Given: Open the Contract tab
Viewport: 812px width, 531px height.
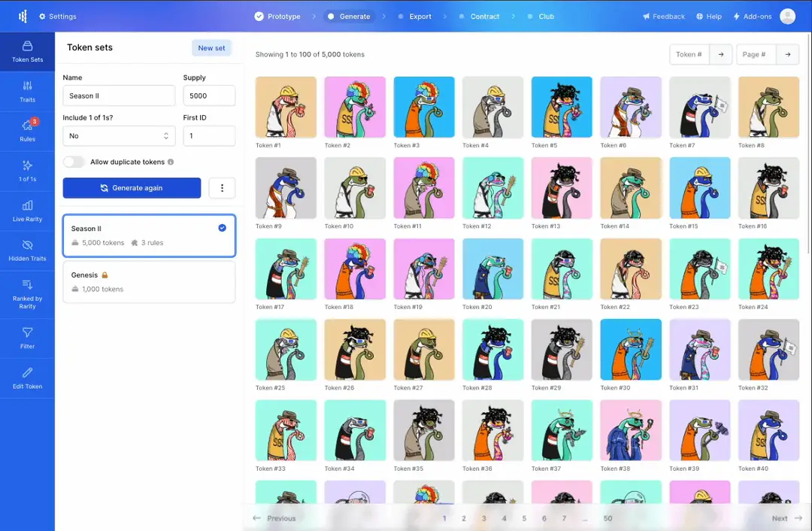Looking at the screenshot, I should click(x=485, y=16).
